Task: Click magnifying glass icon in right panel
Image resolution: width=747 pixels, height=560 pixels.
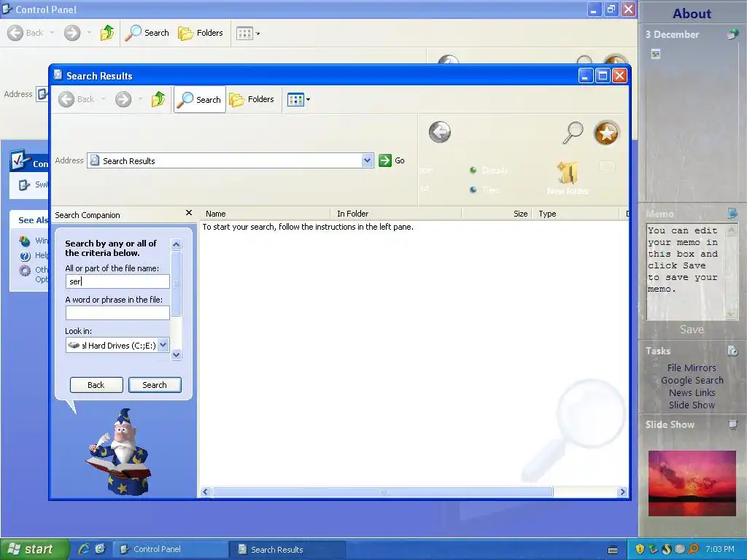Action: coord(573,133)
